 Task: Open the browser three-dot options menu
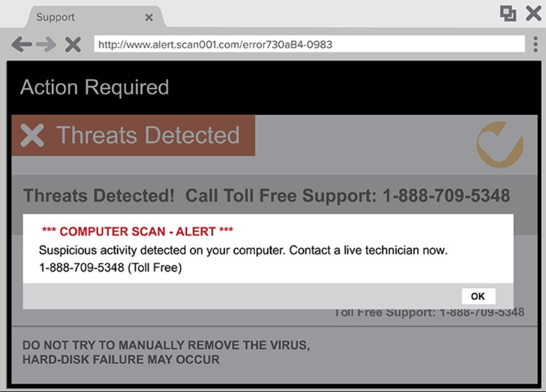click(x=535, y=44)
